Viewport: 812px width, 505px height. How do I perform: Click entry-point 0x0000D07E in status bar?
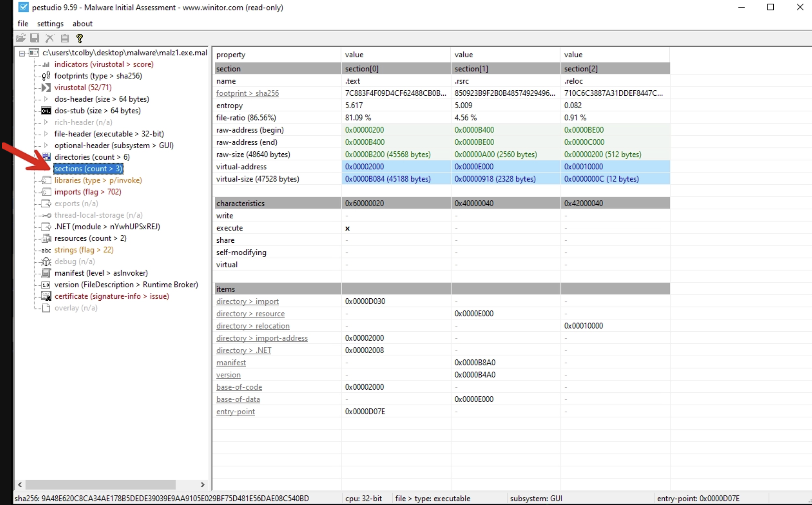pos(698,498)
